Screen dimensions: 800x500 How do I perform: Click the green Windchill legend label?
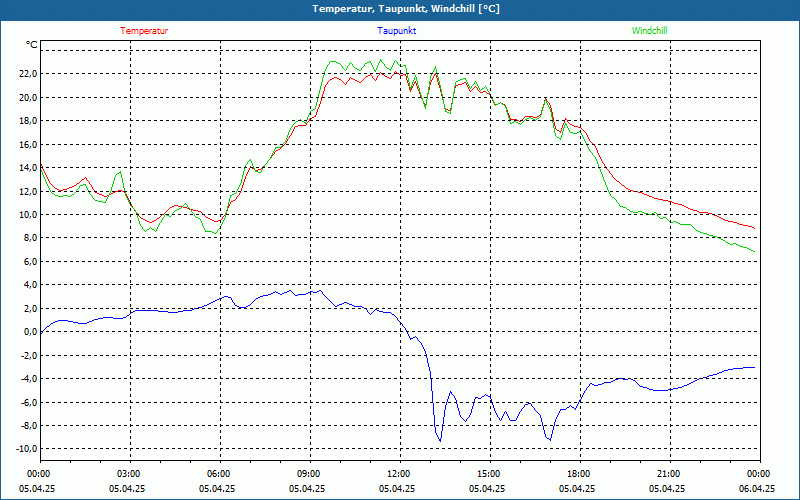649,31
